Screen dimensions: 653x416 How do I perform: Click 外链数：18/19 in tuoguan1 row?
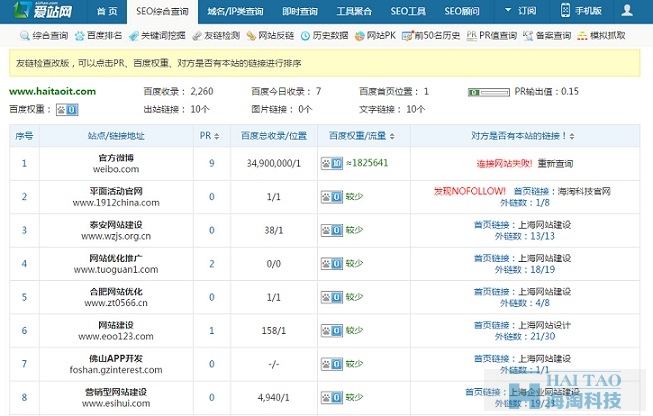tap(525, 270)
